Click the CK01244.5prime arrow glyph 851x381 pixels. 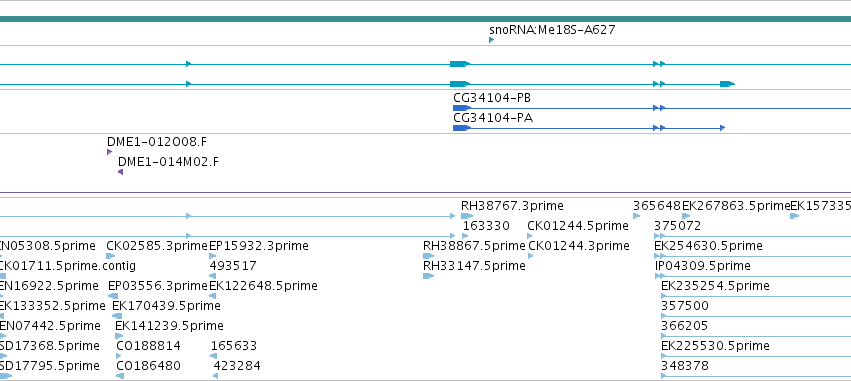(x=530, y=236)
